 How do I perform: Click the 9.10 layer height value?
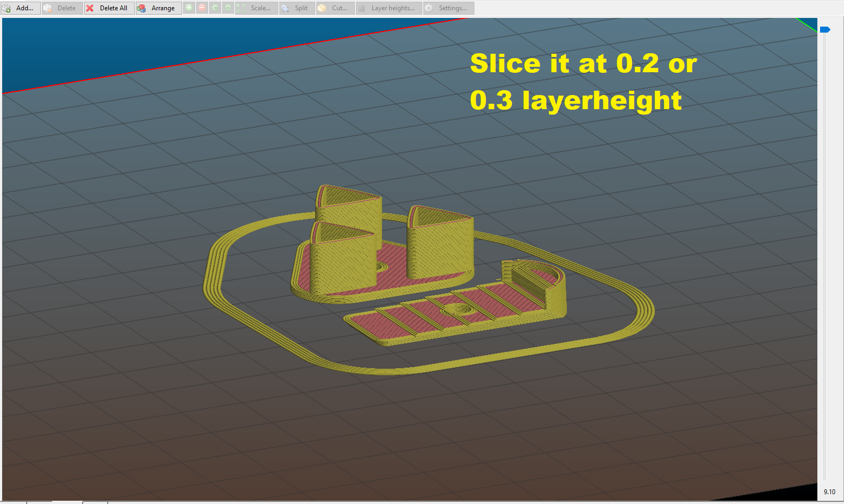(x=829, y=492)
